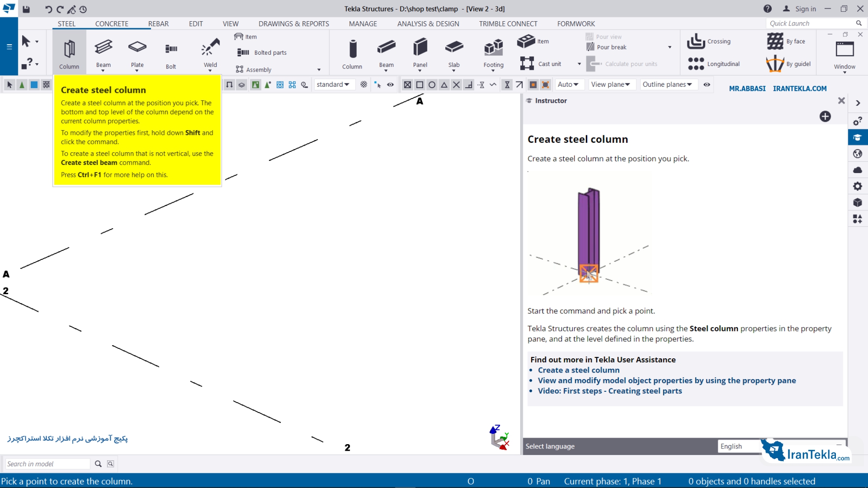The height and width of the screenshot is (488, 868).
Task: Save the model with disk icon
Action: tap(26, 9)
